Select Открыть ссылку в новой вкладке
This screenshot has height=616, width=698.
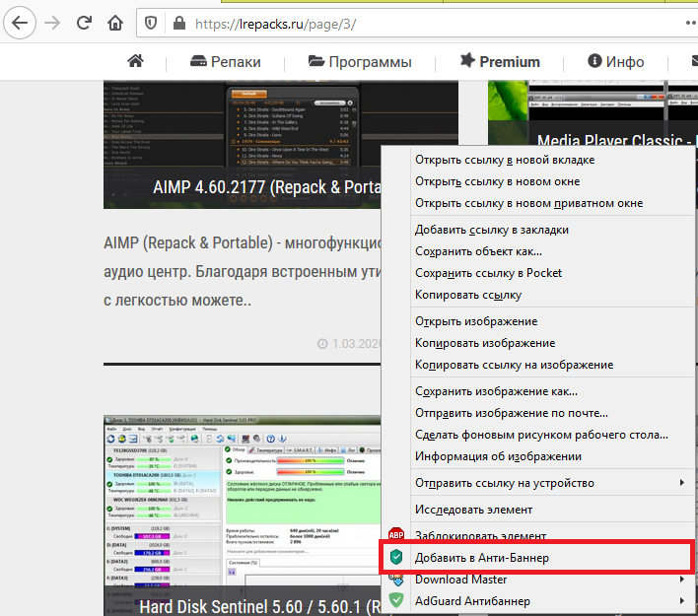click(x=551, y=160)
